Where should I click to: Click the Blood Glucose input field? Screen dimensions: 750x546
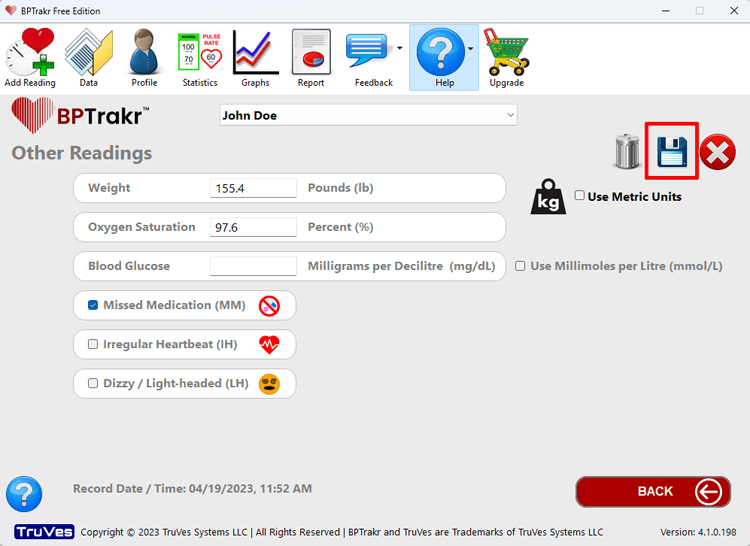click(x=253, y=266)
